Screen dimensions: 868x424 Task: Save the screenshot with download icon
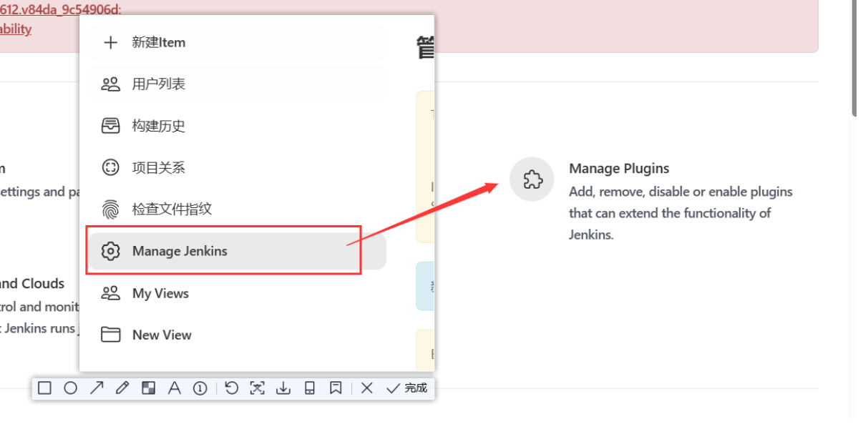tap(283, 388)
